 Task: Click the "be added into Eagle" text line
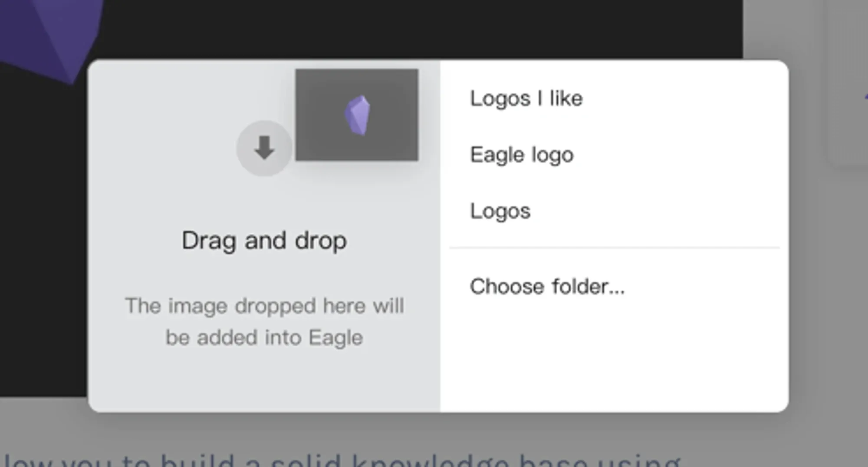coord(264,338)
